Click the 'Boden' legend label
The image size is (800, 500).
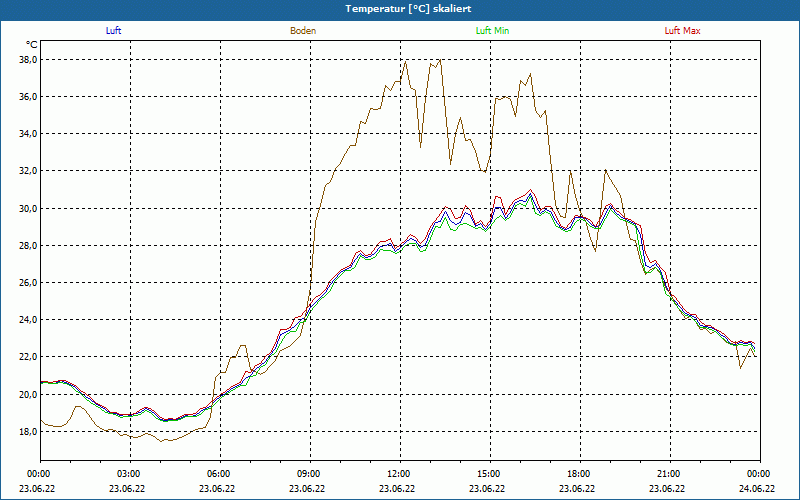tap(303, 31)
